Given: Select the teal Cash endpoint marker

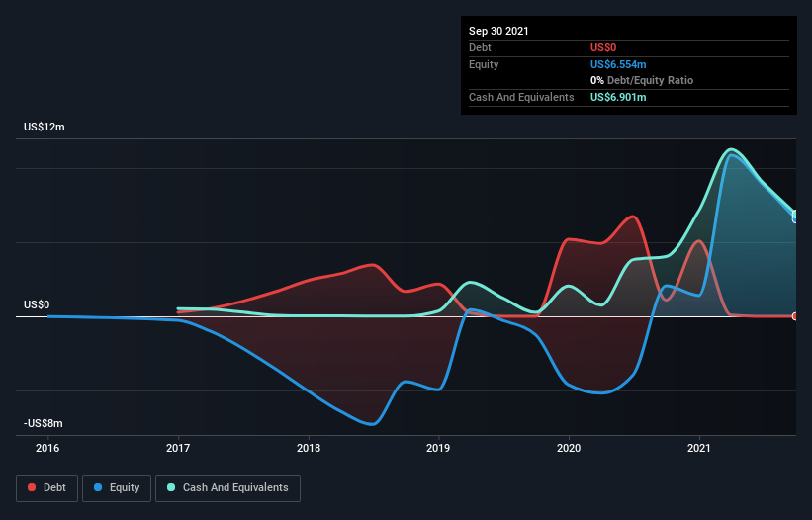Looking at the screenshot, I should (x=795, y=214).
